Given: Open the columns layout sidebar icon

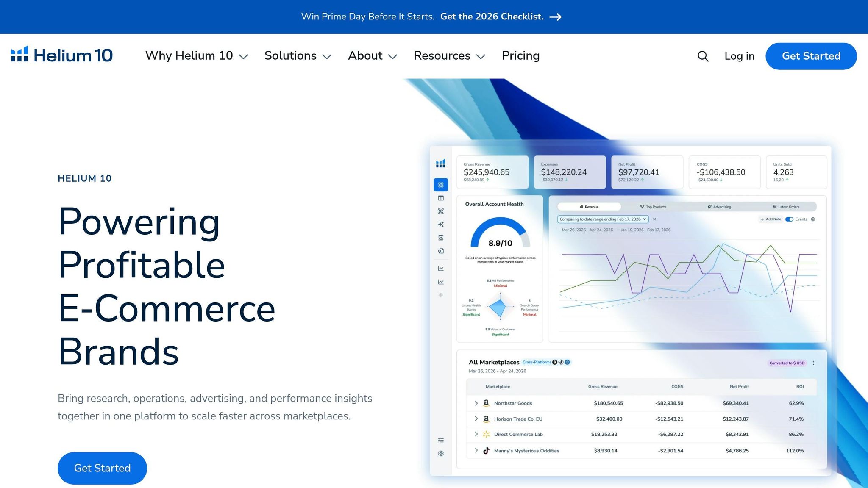Looking at the screenshot, I should point(441,198).
